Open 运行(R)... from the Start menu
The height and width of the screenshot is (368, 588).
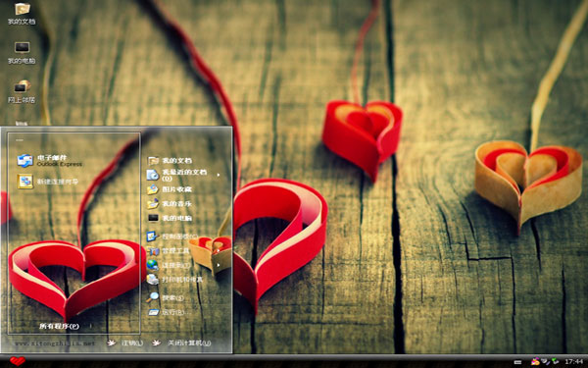coord(170,312)
